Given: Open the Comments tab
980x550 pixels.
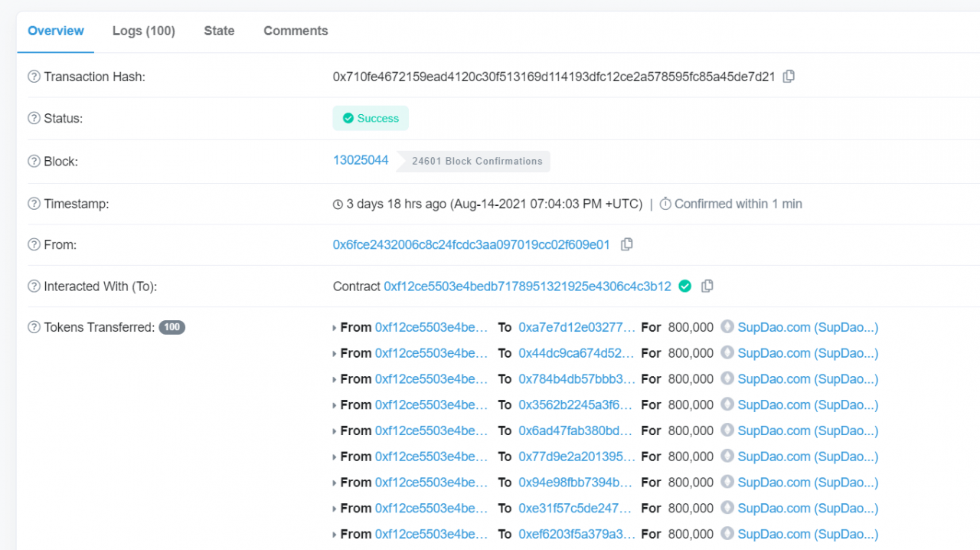Looking at the screenshot, I should coord(296,31).
